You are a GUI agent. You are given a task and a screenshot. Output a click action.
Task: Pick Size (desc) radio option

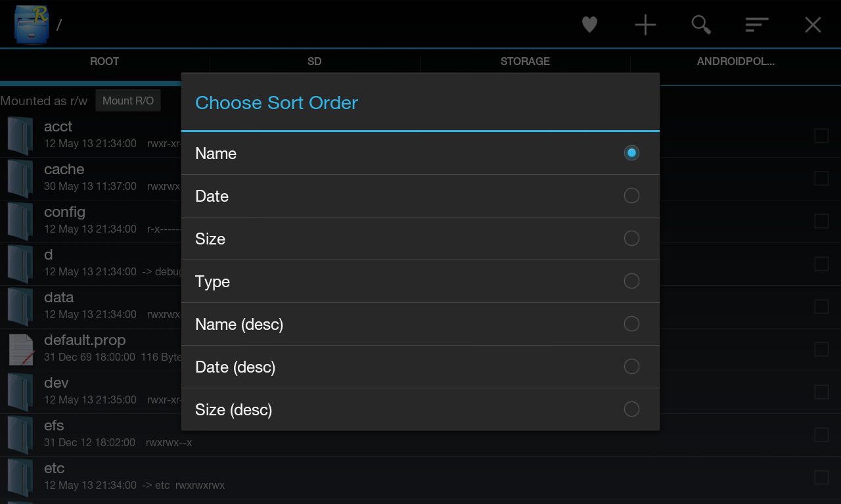[631, 409]
